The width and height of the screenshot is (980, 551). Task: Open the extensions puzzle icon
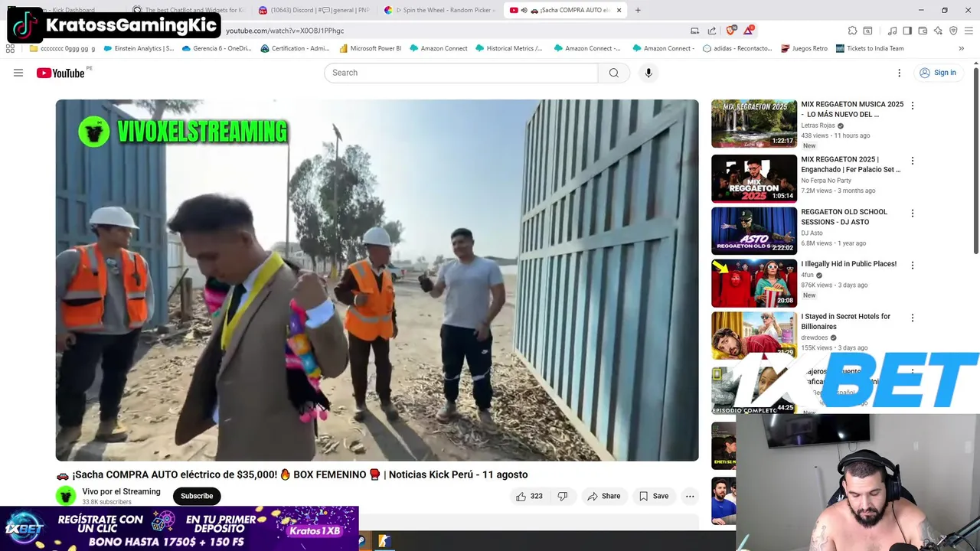pyautogui.click(x=852, y=31)
